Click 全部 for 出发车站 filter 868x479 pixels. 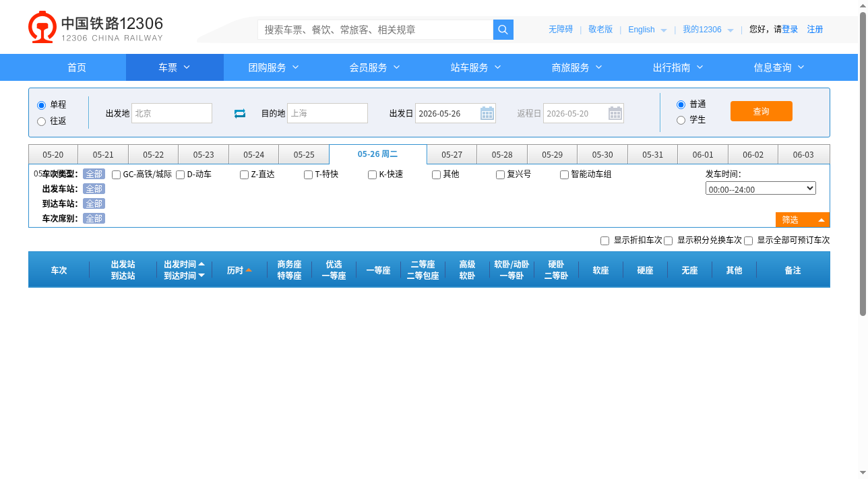click(x=94, y=189)
